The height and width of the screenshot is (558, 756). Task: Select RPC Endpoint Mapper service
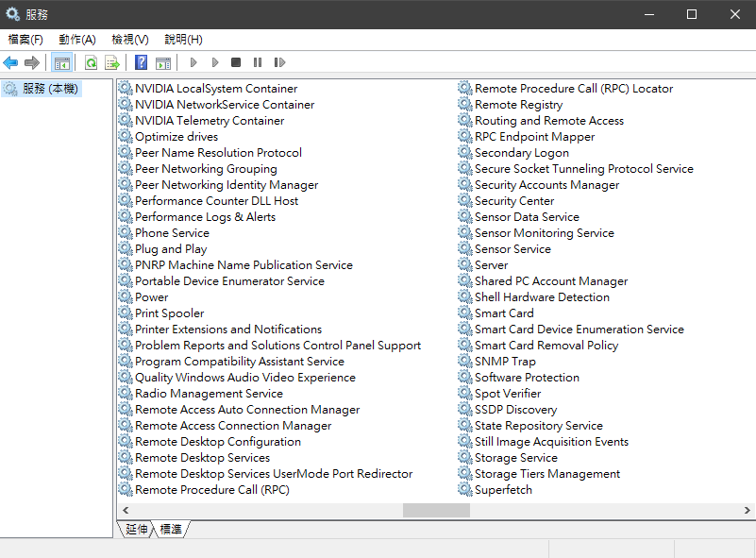click(x=535, y=137)
